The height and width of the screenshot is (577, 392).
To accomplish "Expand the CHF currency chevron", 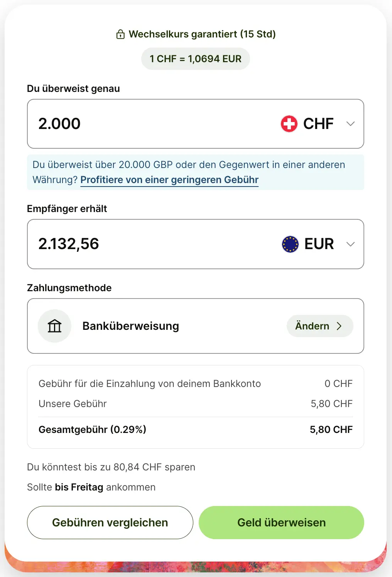I will click(350, 124).
